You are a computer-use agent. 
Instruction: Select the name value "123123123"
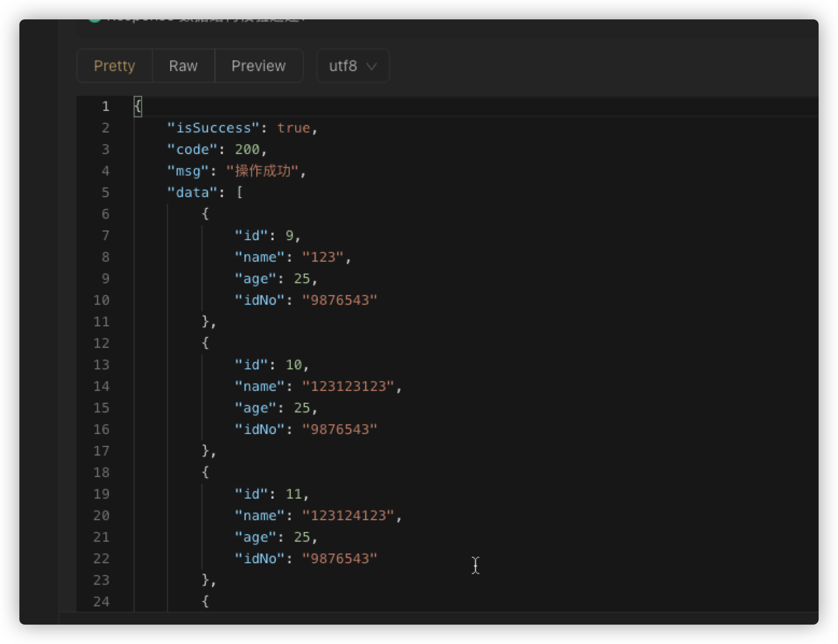(348, 387)
